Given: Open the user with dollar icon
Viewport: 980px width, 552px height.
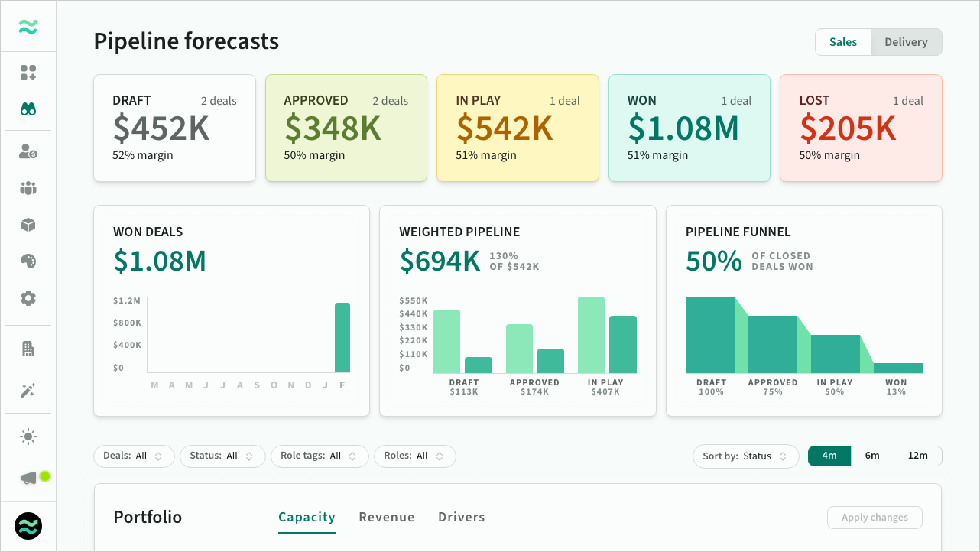Looking at the screenshot, I should tap(28, 151).
